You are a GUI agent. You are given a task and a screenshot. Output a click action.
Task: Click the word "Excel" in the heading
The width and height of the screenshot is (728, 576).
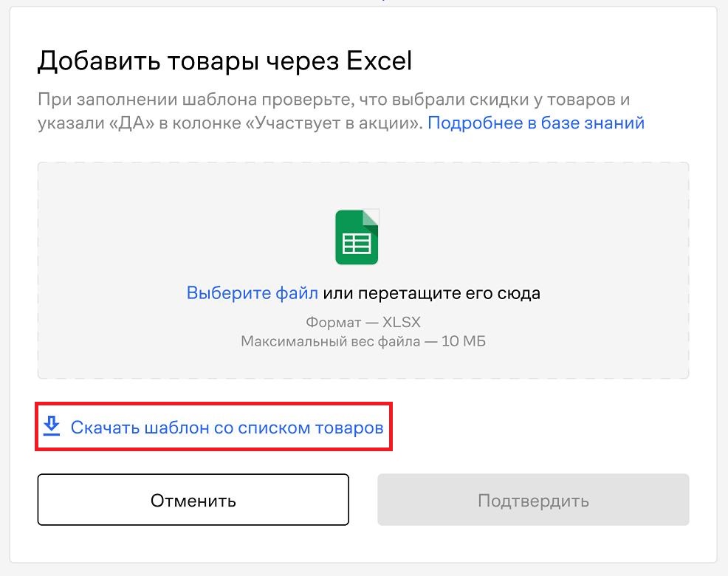pos(379,61)
